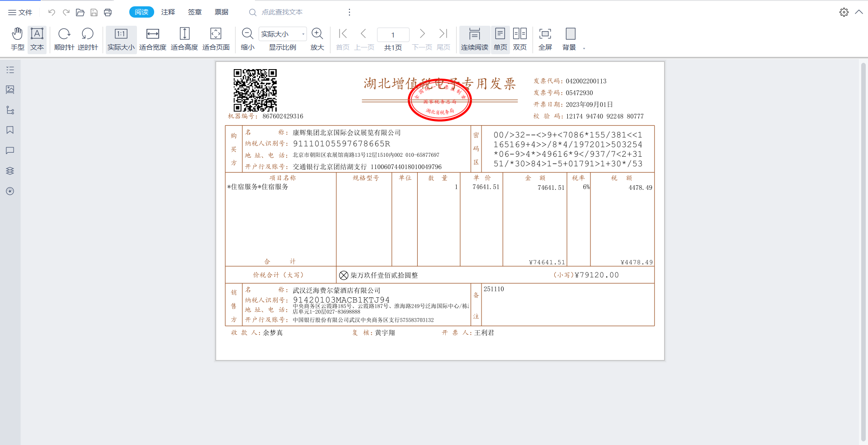
Task: Open the thumbnail image panel in sidebar
Action: coord(10,89)
